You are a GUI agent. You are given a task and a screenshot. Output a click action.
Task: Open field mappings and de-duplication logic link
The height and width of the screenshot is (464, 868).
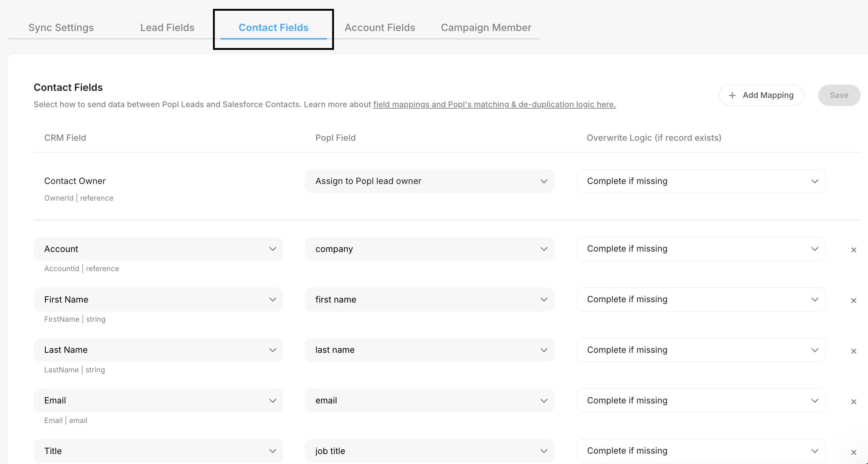tap(494, 105)
